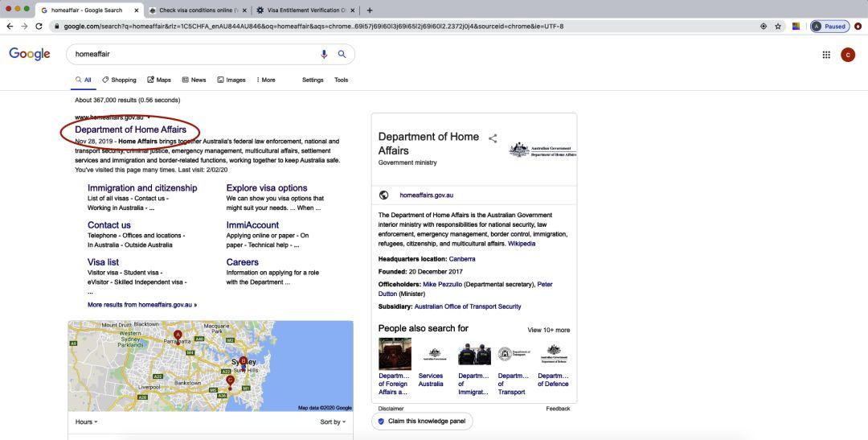
Task: Click More results from homeaffairs.gov.au
Action: 142,305
